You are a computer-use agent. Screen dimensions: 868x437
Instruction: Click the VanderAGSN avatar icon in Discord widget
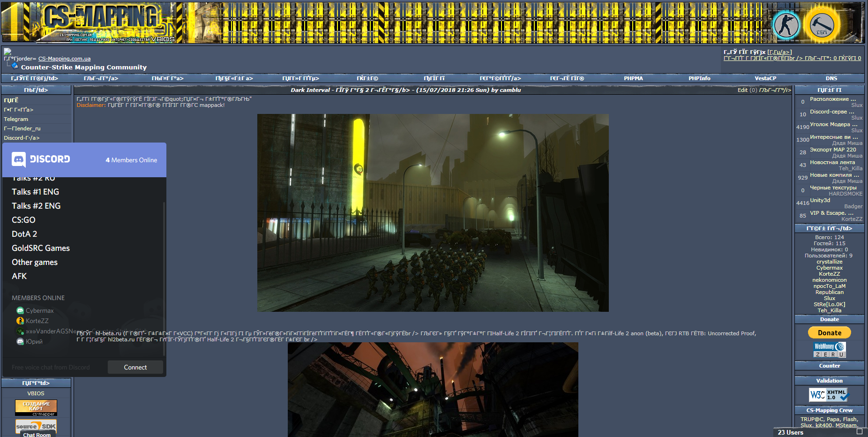point(20,331)
